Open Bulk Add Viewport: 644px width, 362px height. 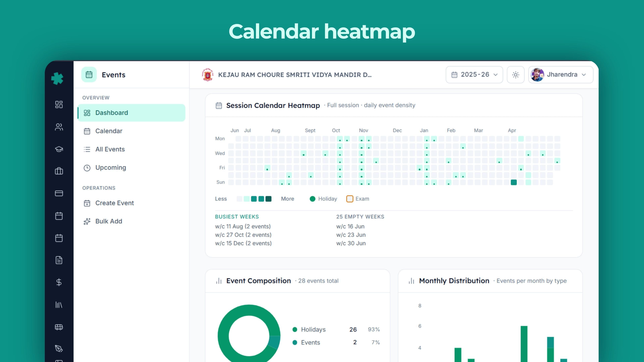(x=131, y=221)
